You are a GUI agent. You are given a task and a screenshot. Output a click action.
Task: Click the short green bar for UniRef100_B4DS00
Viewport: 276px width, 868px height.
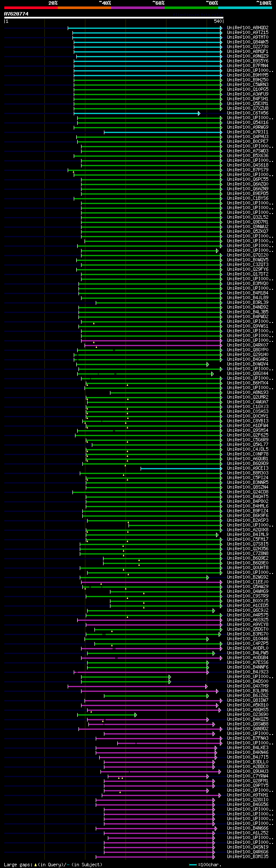[x=125, y=682]
